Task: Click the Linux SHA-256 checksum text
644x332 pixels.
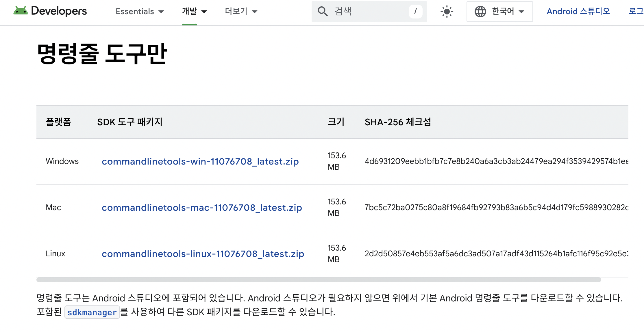Action: coord(496,253)
